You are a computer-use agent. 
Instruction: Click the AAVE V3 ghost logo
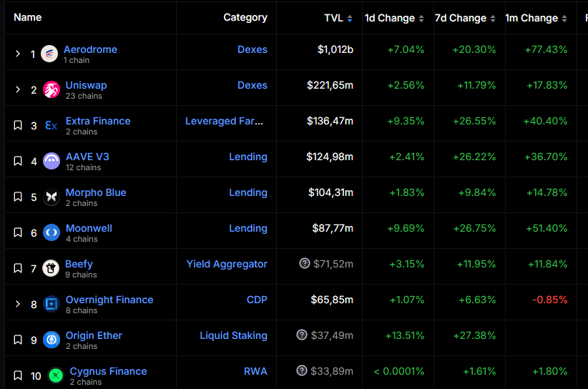[x=51, y=161]
